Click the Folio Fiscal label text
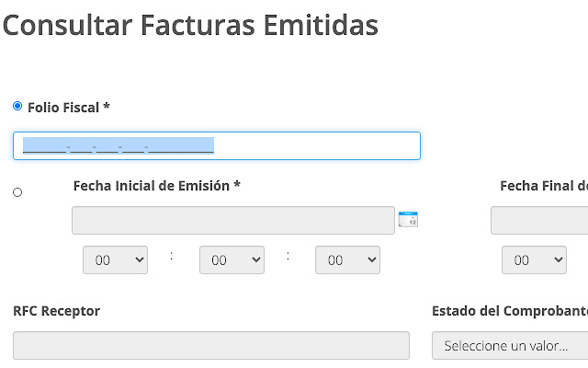 tap(69, 108)
